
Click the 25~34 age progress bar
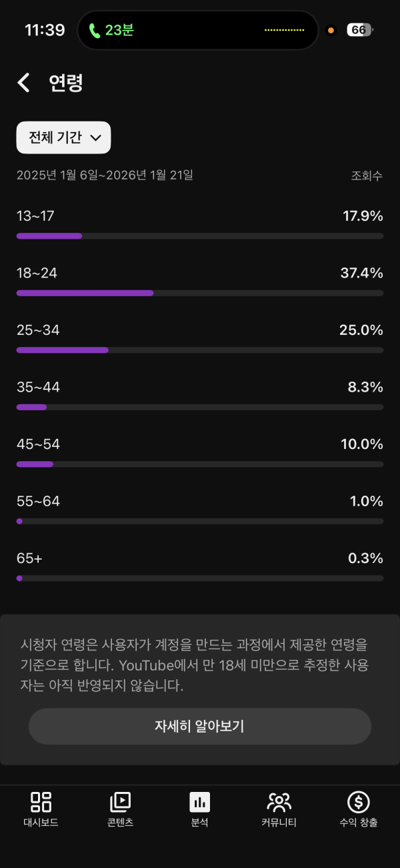coord(199,350)
